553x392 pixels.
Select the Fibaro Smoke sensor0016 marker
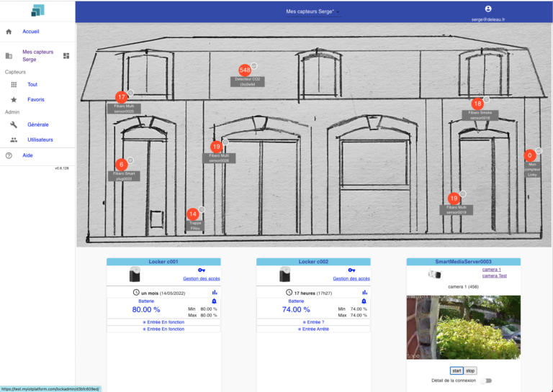[x=477, y=104]
